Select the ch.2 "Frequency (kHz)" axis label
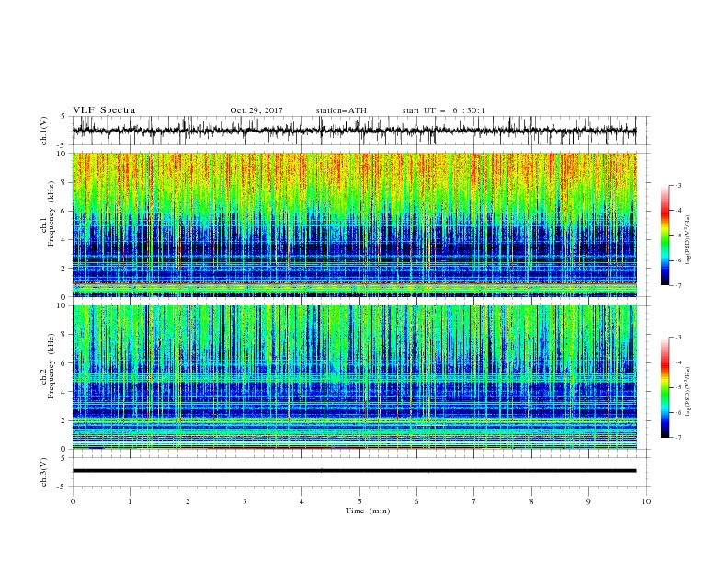This screenshot has width=728, height=563. coord(51,366)
